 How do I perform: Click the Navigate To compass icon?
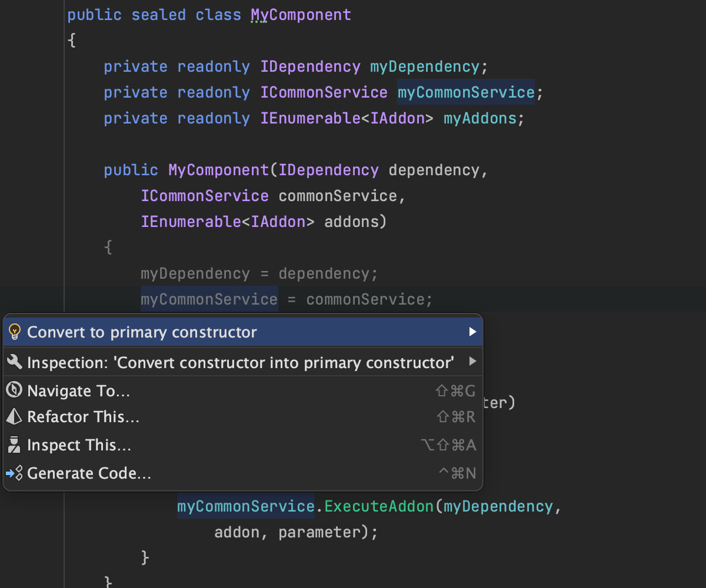click(15, 390)
